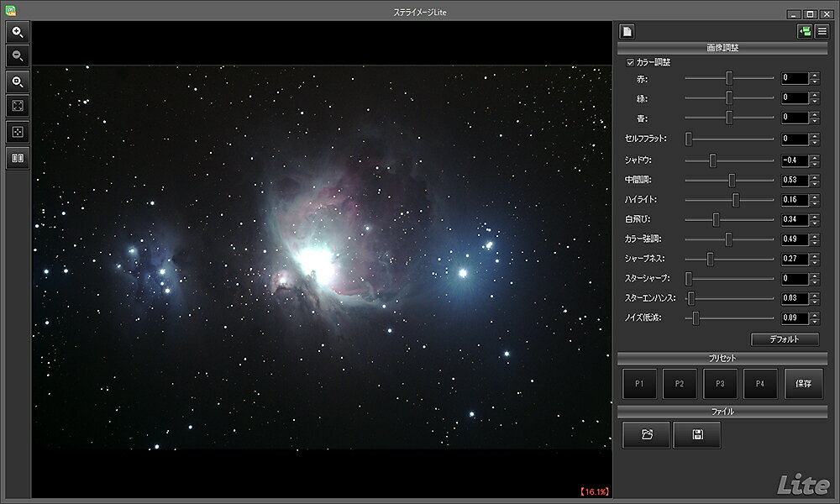Decrease the 中間調 value with down arrow
Screen dimensions: 840x504
tap(815, 183)
